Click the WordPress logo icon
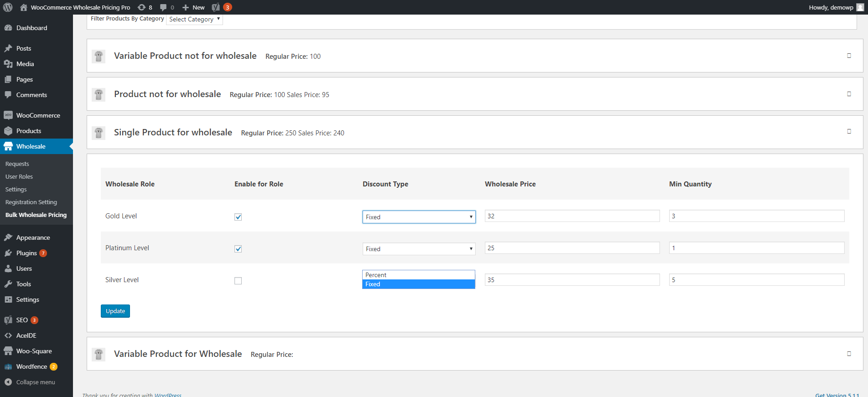This screenshot has width=868, height=397. click(x=8, y=7)
